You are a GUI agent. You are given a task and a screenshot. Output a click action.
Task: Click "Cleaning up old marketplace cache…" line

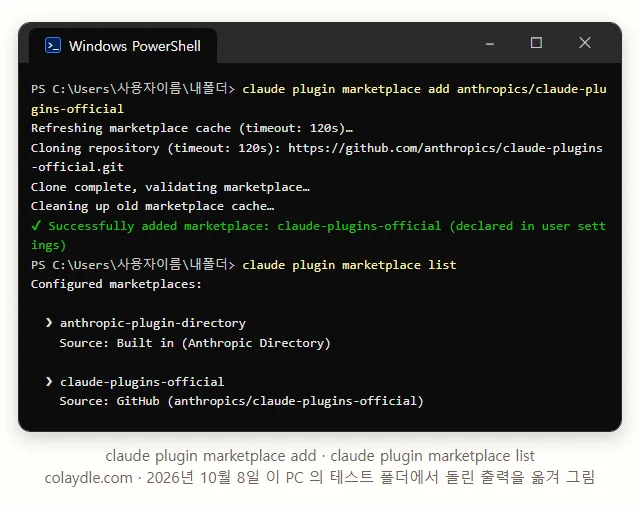[152, 206]
